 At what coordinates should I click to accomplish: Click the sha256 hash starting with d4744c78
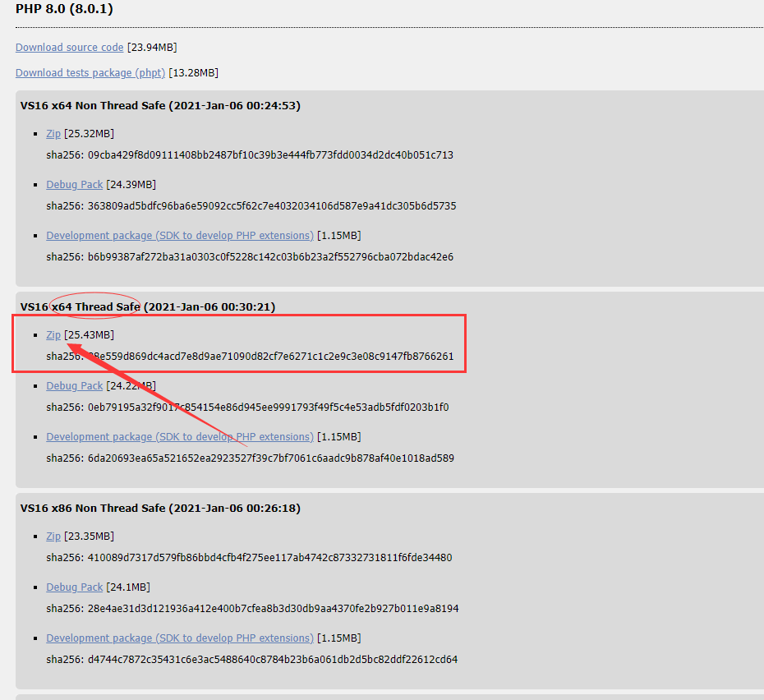[273, 660]
